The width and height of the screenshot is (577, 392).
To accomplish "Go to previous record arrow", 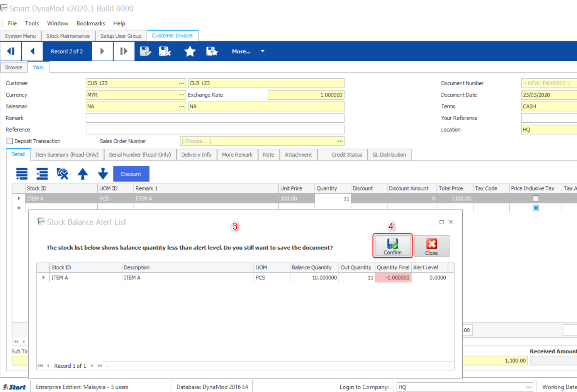I will point(32,51).
